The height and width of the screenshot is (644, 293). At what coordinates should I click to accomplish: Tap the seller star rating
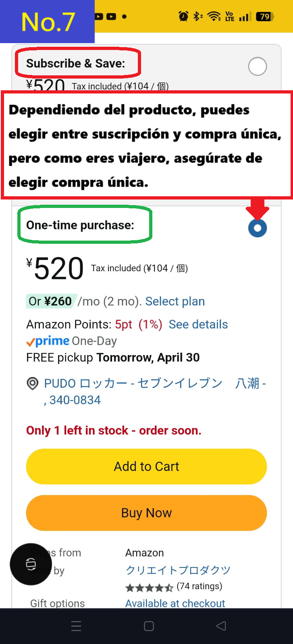coord(149,587)
